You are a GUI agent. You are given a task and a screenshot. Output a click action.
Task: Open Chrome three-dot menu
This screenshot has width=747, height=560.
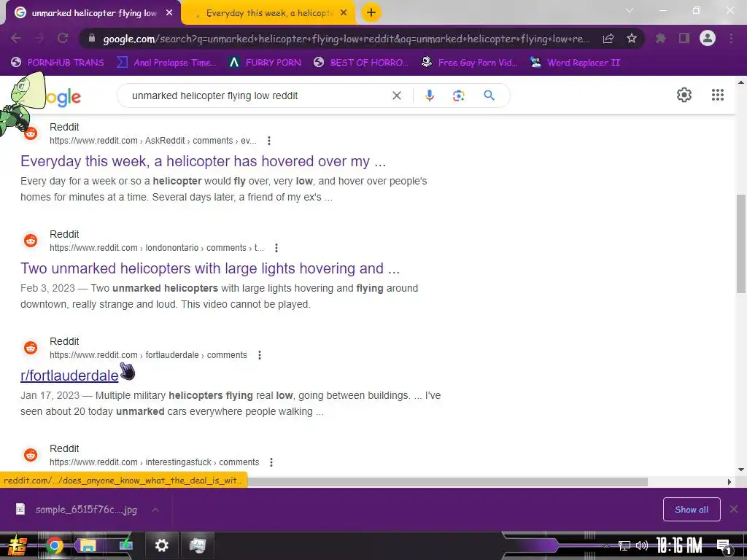(x=731, y=39)
